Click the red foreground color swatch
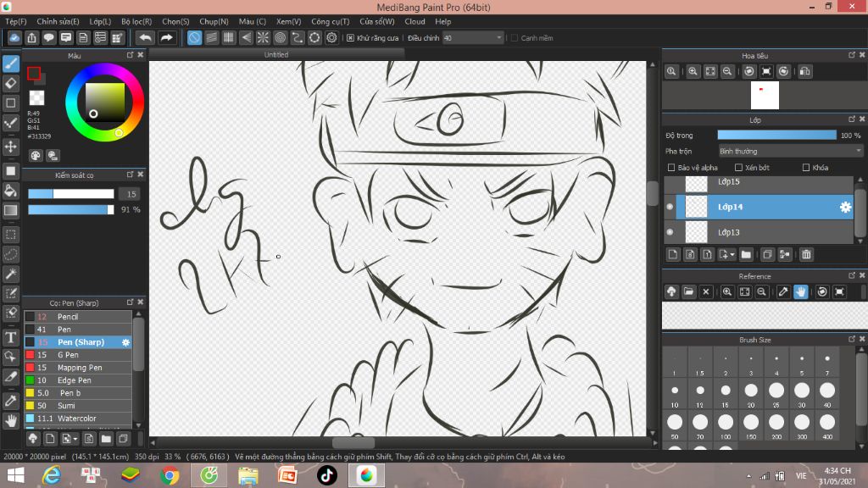The image size is (868, 488). click(x=34, y=73)
